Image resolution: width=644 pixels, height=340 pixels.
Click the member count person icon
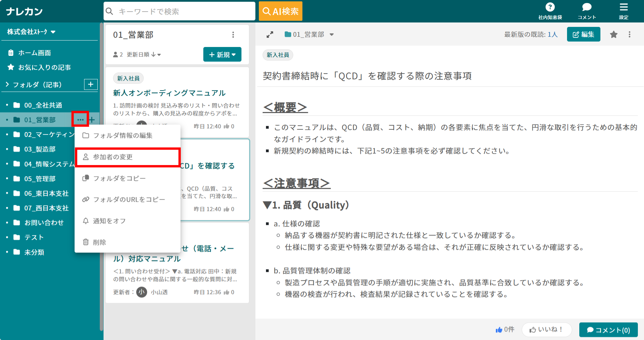click(x=116, y=54)
